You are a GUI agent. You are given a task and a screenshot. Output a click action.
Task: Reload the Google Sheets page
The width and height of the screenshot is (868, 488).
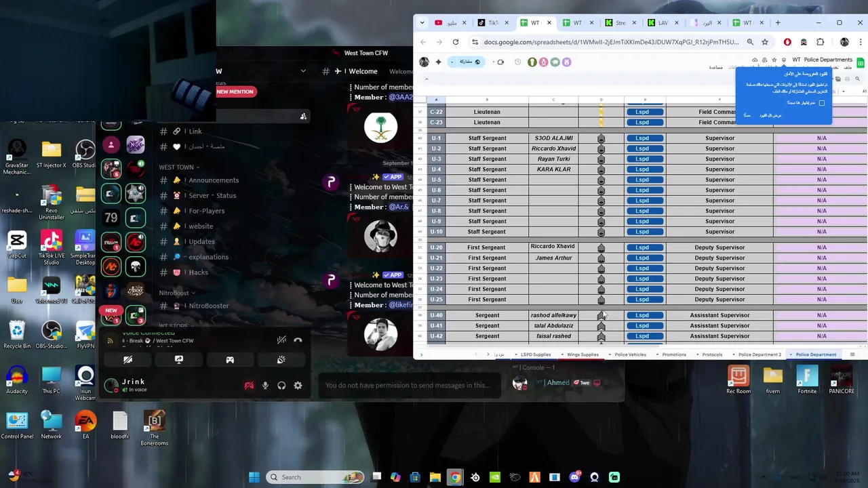(456, 42)
